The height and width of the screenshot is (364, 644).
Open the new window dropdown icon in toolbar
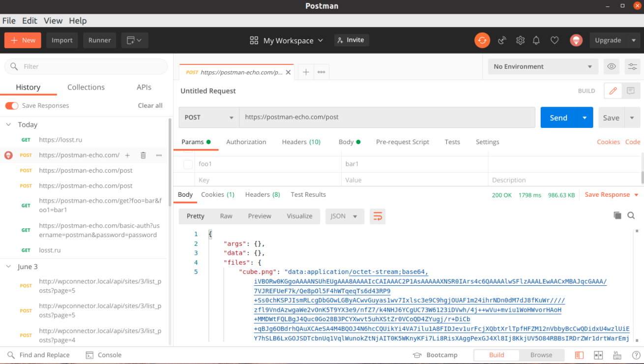pos(135,40)
